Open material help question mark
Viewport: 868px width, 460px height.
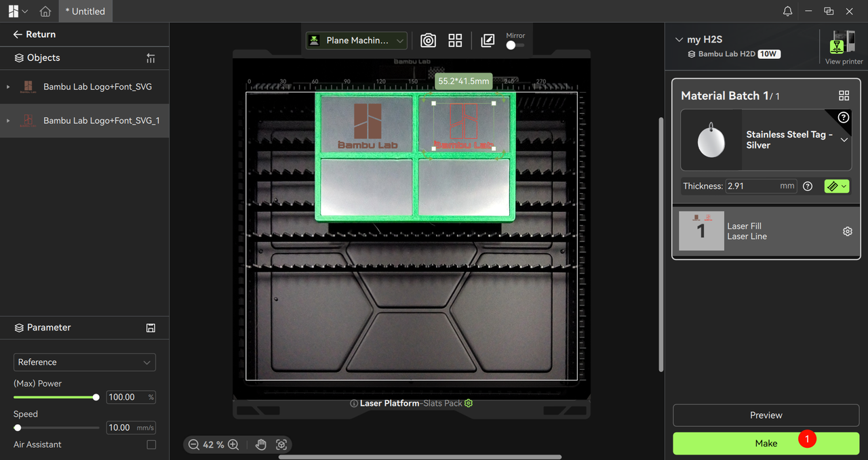coord(843,118)
